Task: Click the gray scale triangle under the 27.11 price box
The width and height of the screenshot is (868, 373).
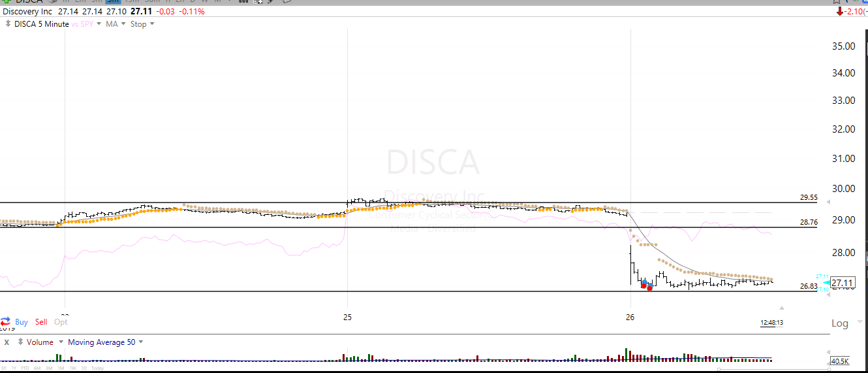Action: pos(828,295)
